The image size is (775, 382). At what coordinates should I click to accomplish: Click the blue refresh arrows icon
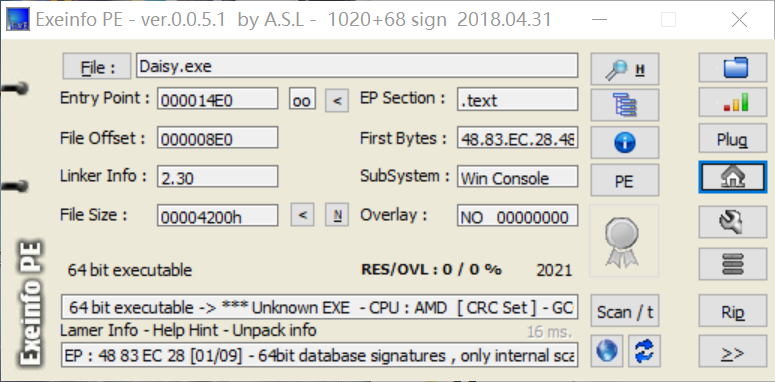(644, 351)
